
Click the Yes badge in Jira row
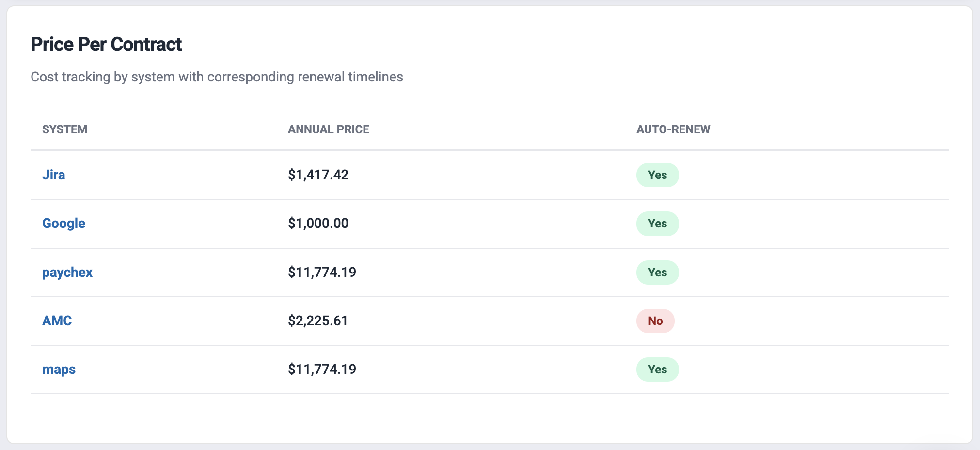click(x=657, y=175)
